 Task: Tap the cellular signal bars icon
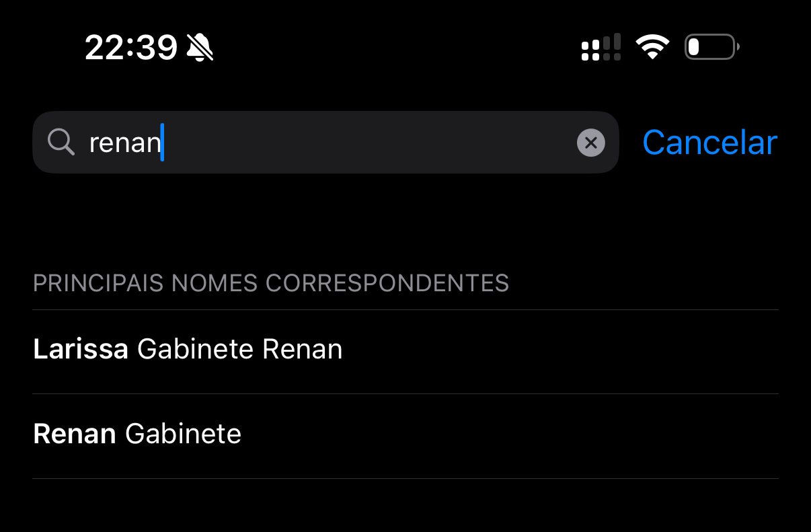click(601, 48)
